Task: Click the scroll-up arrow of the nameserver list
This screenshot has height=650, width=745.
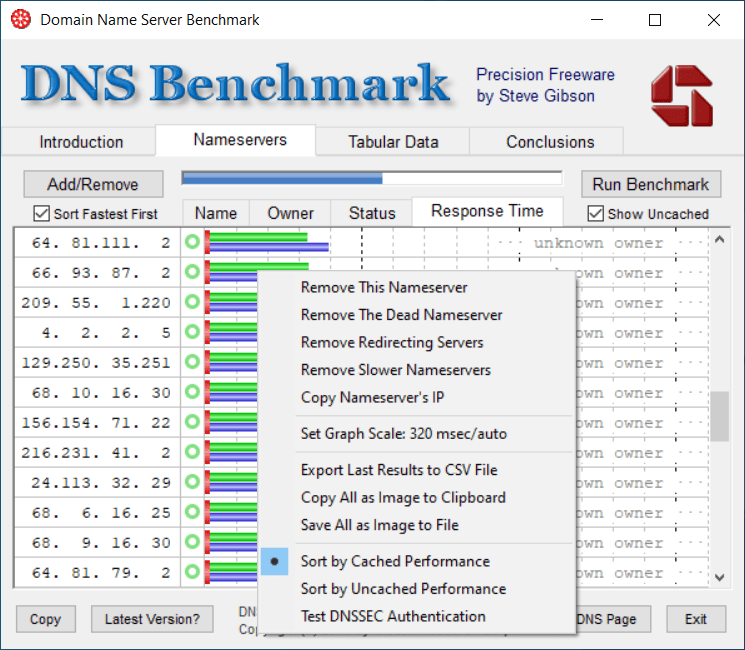Action: 719,239
